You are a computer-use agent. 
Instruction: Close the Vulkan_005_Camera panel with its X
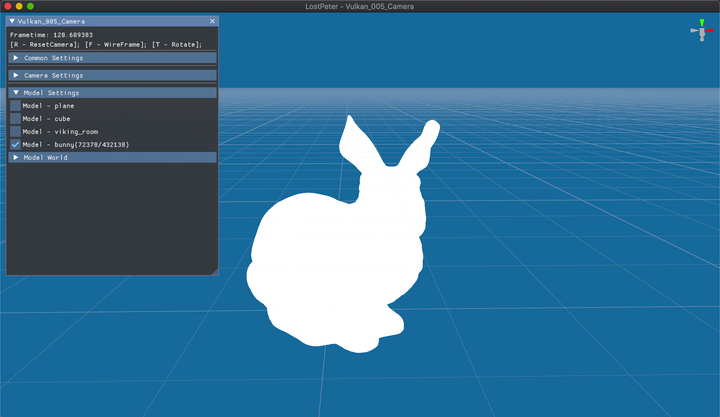coord(212,21)
